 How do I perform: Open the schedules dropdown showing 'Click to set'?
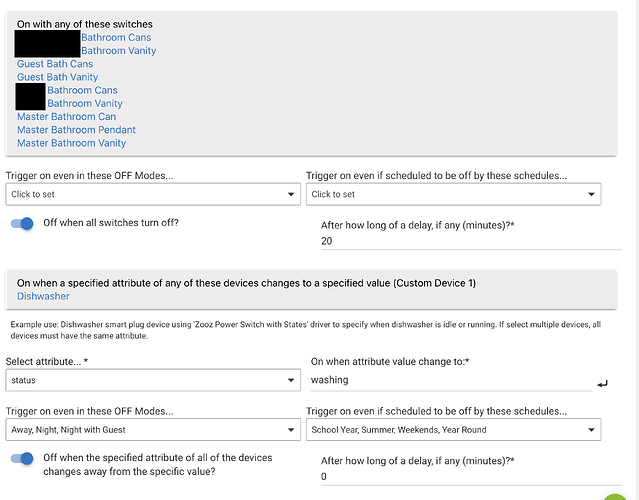pos(453,194)
